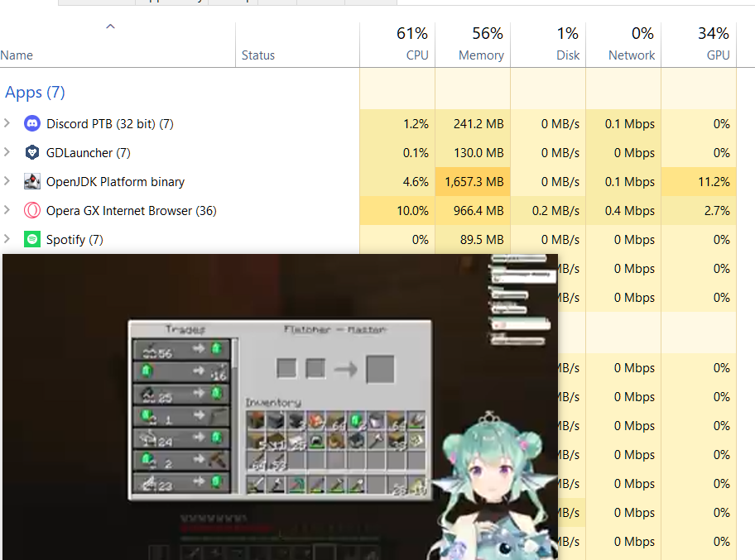Select the emerald-for-16 trade in video overlay
Screen dimensions: 755x560
181,372
